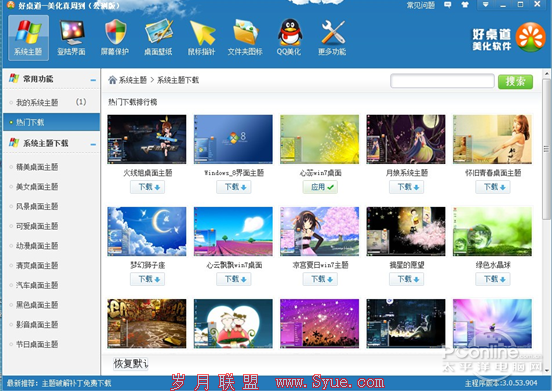
Task: Click the search input field
Action: click(x=442, y=81)
